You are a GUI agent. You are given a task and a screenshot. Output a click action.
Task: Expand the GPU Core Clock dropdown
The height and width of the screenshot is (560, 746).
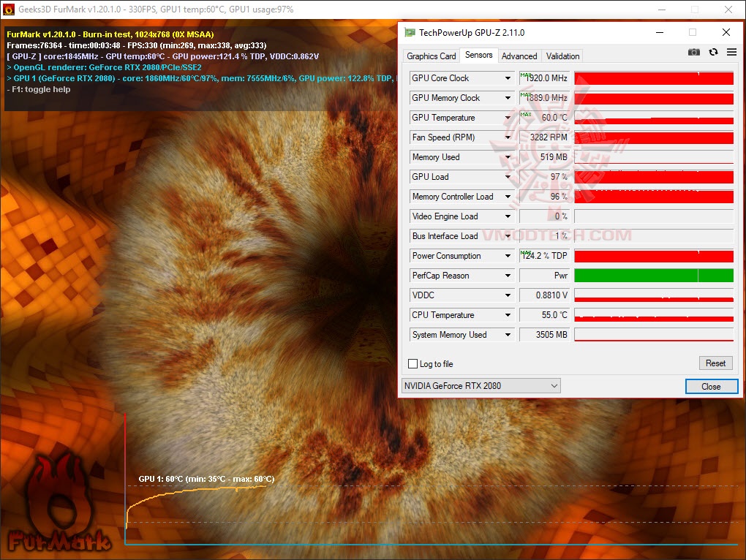508,78
